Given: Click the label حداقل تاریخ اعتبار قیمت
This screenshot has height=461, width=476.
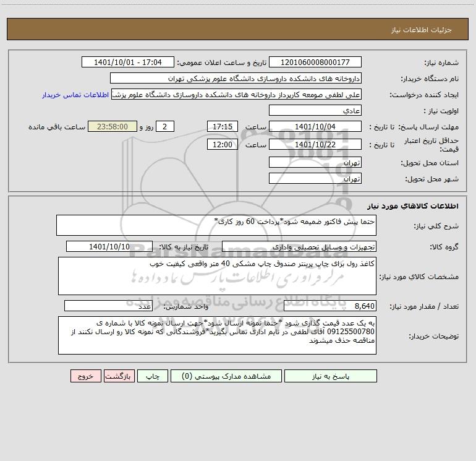Looking at the screenshot, I should [431, 145].
